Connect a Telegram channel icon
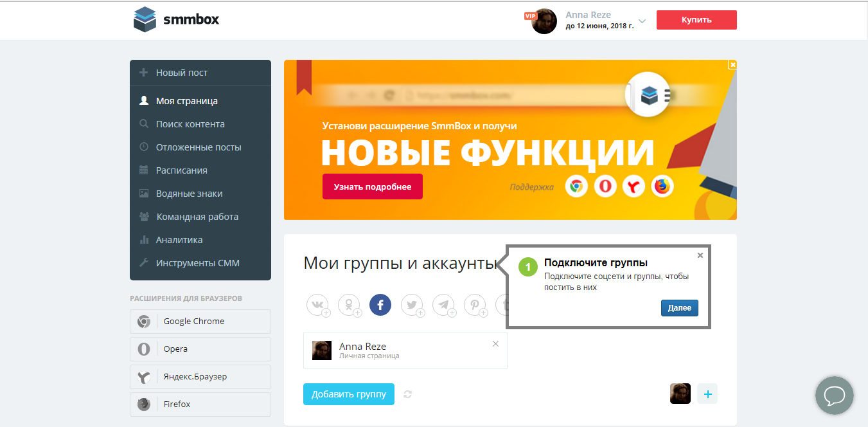The width and height of the screenshot is (868, 427). coord(443,305)
